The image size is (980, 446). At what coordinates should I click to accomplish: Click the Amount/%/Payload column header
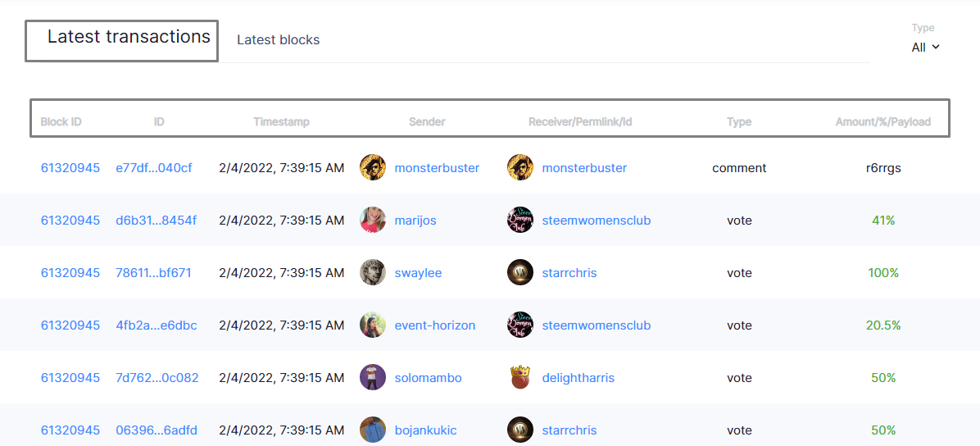[883, 122]
